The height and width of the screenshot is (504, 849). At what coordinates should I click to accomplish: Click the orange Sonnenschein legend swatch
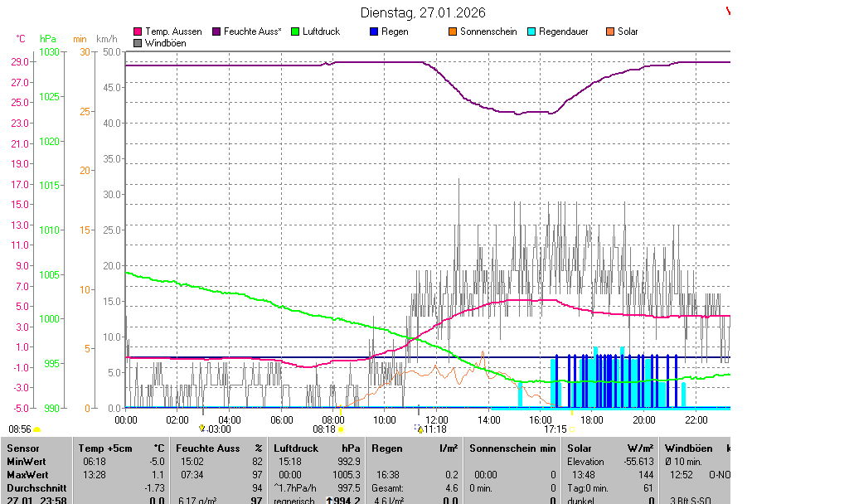453,31
